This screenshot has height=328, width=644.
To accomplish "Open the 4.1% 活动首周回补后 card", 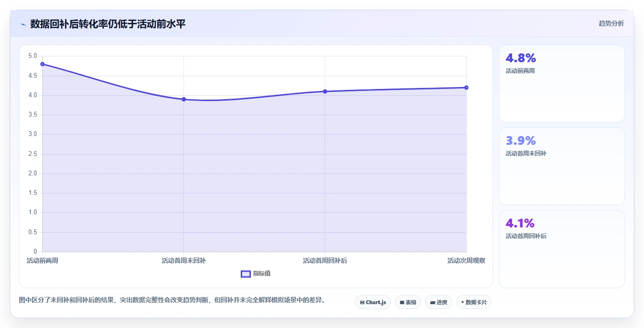I will point(561,249).
